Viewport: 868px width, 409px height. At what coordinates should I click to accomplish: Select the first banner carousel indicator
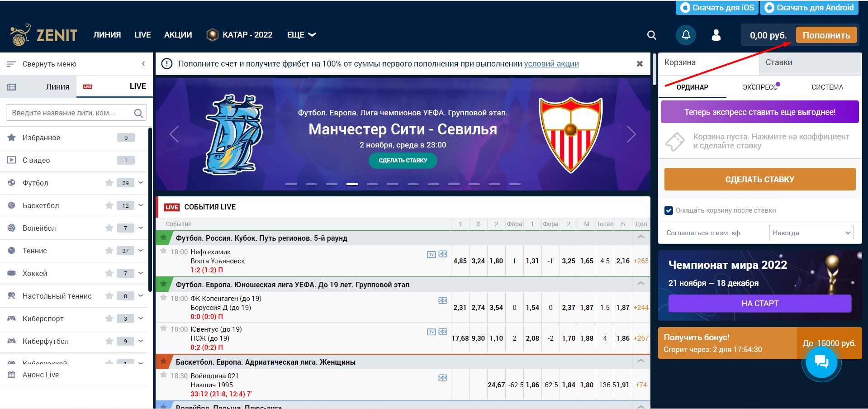(x=291, y=184)
